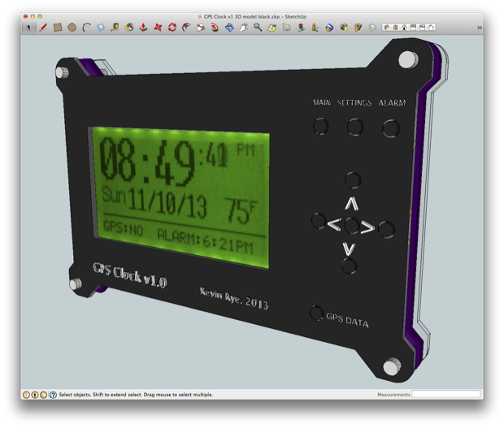Select the Scale tool
This screenshot has height=428, width=504.
[201, 28]
